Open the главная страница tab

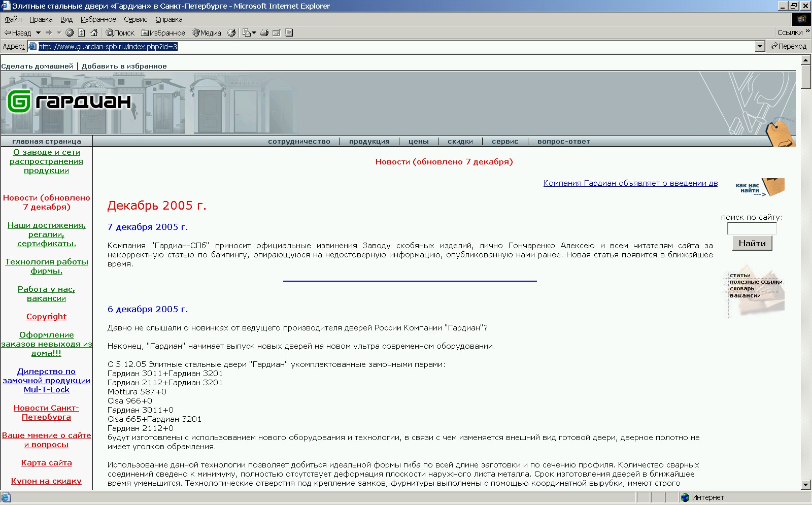pyautogui.click(x=46, y=142)
